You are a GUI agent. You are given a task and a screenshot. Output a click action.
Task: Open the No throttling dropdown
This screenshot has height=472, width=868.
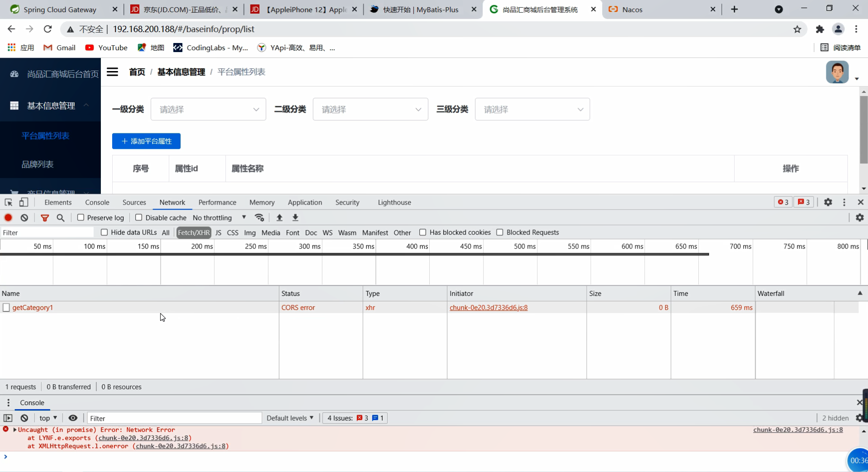[x=219, y=218]
